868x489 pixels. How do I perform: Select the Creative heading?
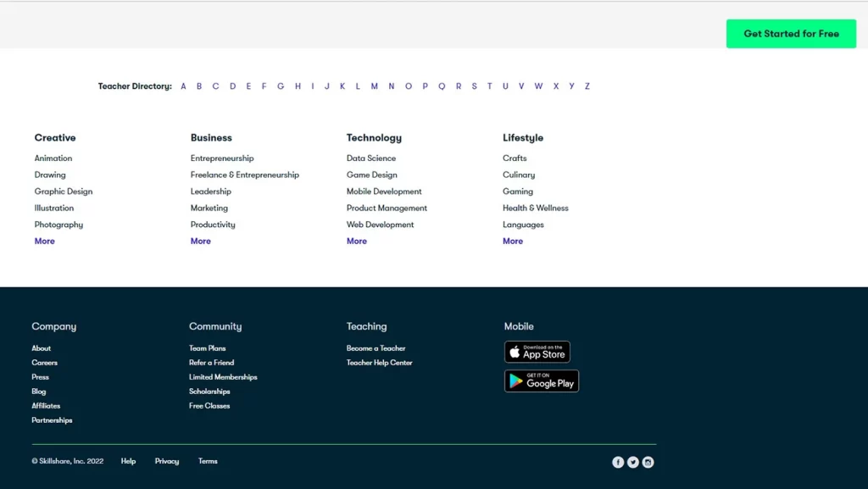coord(55,138)
